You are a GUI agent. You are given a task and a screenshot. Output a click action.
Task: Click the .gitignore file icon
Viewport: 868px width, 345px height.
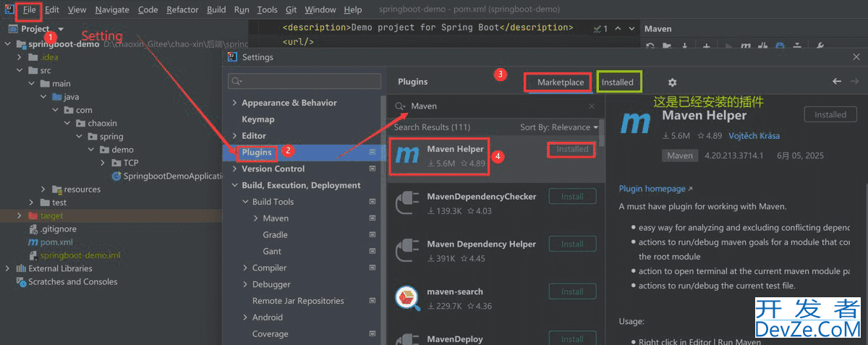tap(33, 229)
